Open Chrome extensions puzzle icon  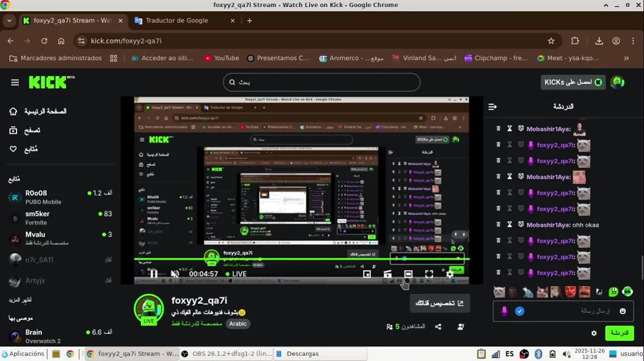575,41
